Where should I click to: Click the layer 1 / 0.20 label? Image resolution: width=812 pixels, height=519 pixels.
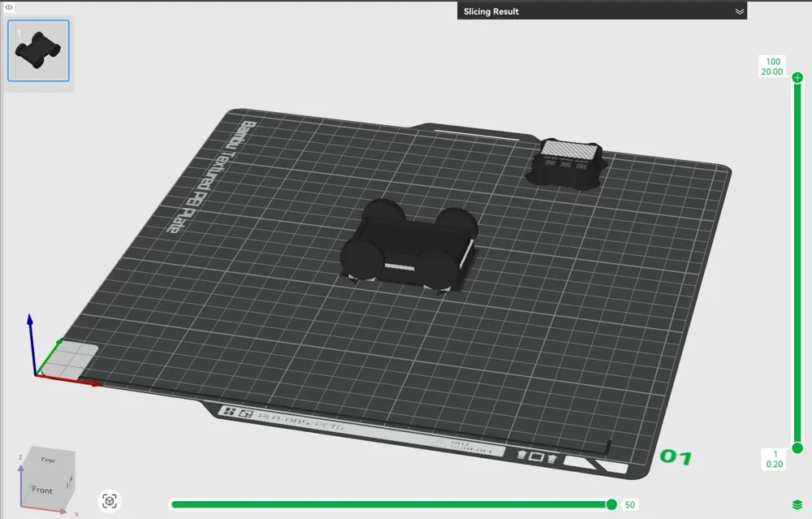coord(774,459)
